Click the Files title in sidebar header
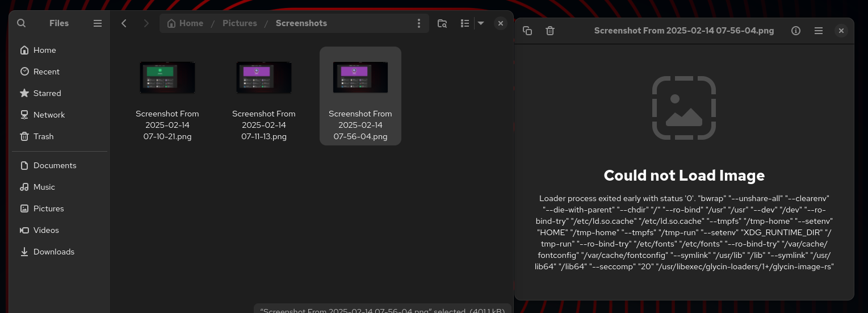868x313 pixels. (59, 23)
